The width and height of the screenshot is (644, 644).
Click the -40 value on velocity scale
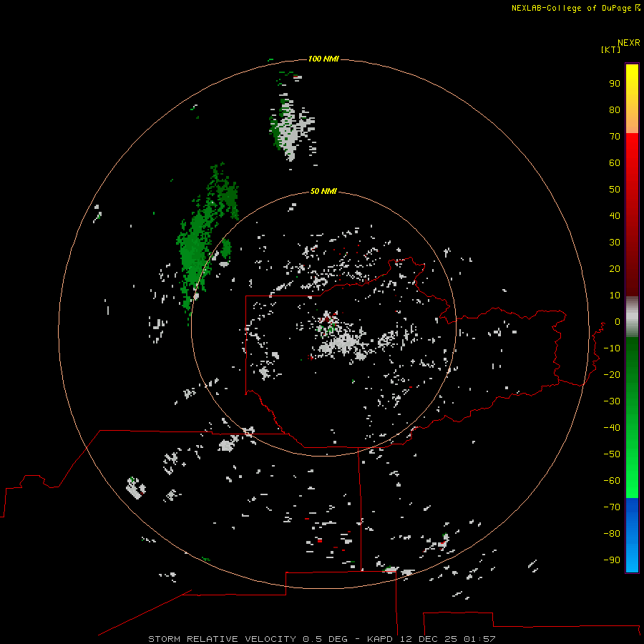coord(612,428)
